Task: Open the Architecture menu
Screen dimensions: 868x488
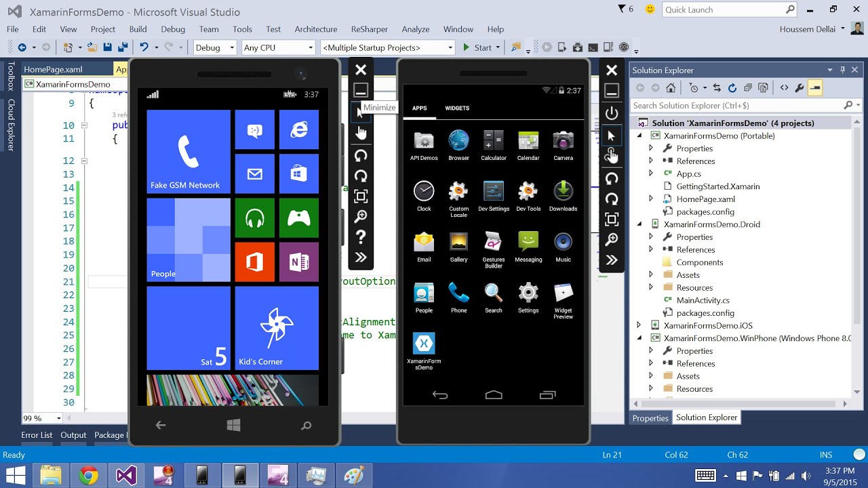Action: pos(315,29)
